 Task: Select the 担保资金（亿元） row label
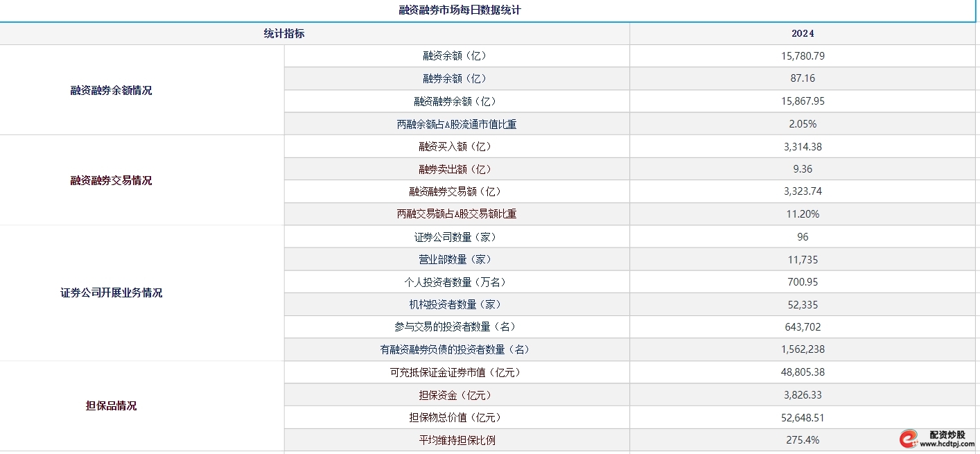(457, 395)
